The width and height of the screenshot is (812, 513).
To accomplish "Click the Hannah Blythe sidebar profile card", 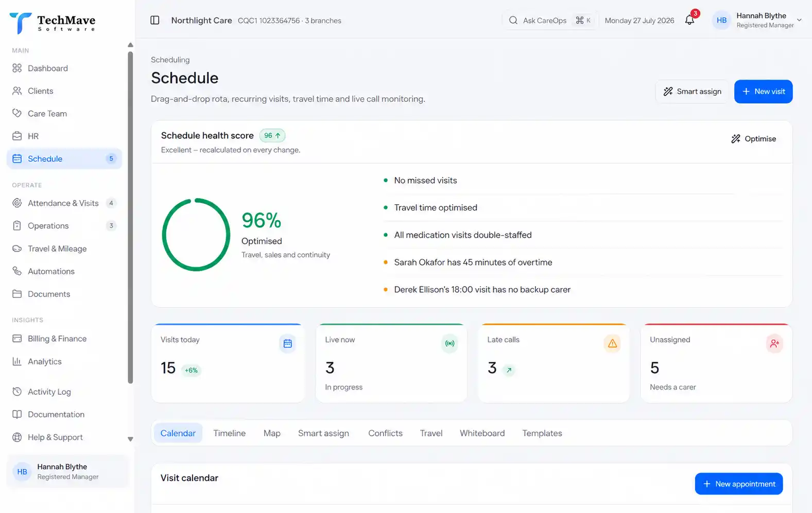I will pos(67,471).
